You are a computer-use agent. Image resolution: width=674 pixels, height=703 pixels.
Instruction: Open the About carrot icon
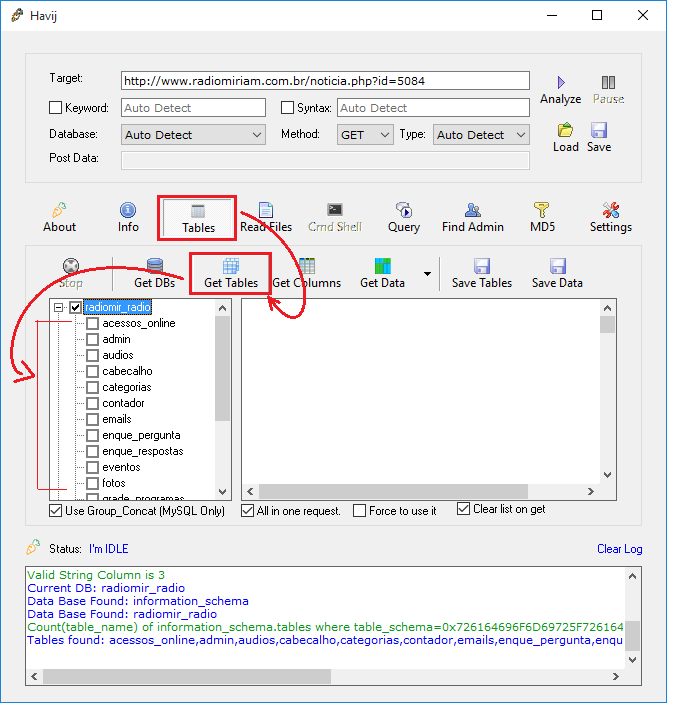point(59,210)
